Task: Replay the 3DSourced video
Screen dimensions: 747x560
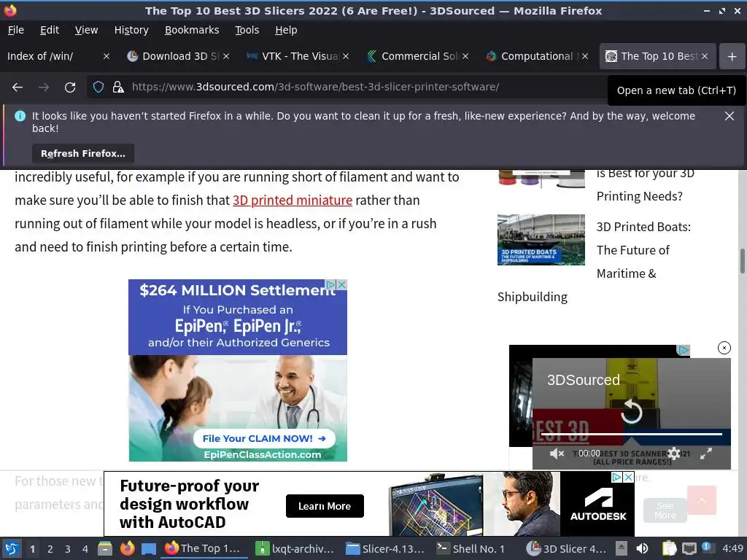Action: (631, 412)
